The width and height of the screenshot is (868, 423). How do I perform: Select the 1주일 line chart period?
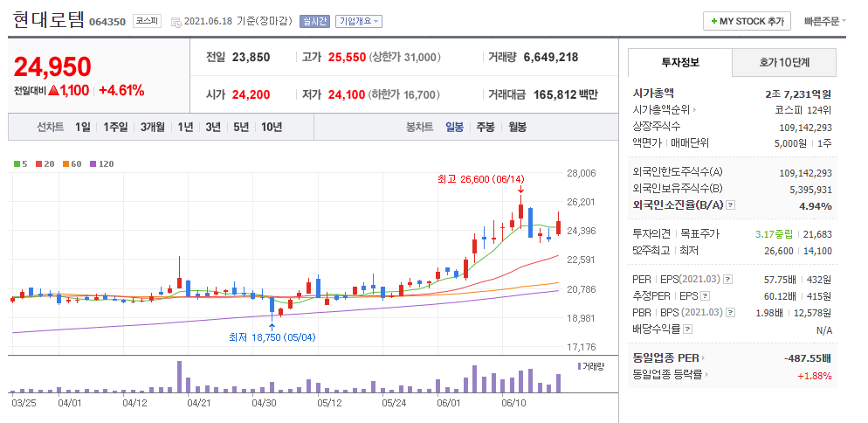[x=115, y=127]
